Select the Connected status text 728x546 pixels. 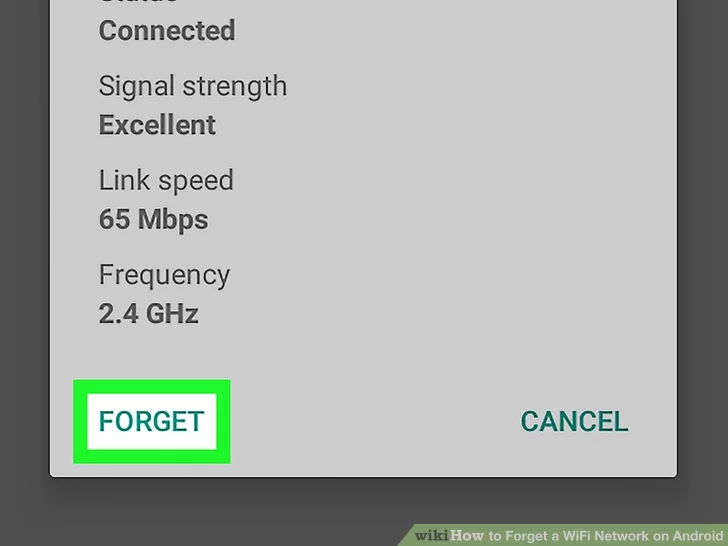point(167,31)
